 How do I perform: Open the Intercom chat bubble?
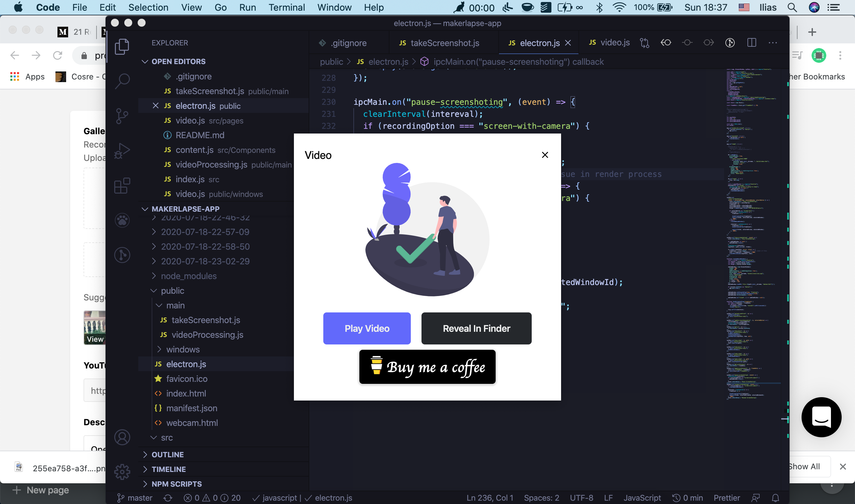(x=821, y=417)
